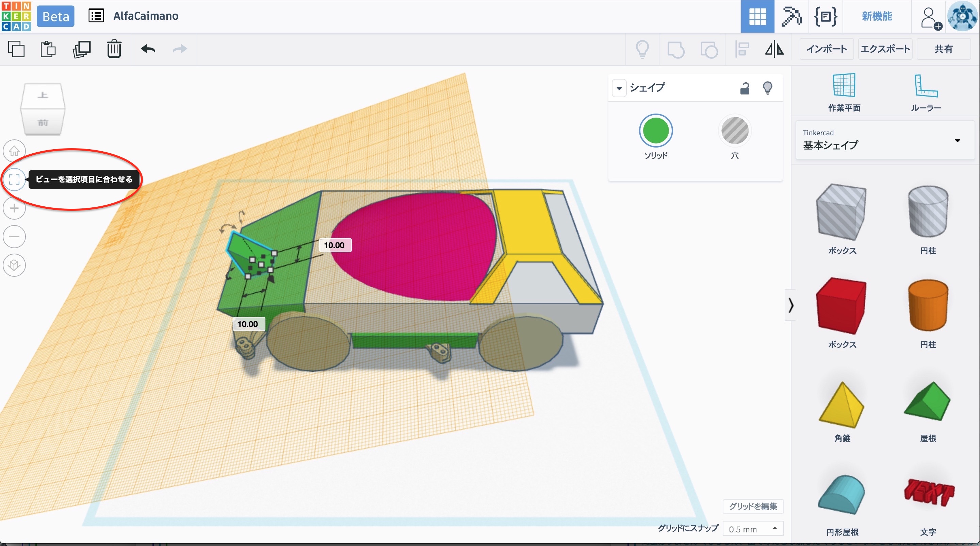
Task: Collapse the シェイプ inspector panel arrow
Action: [619, 88]
